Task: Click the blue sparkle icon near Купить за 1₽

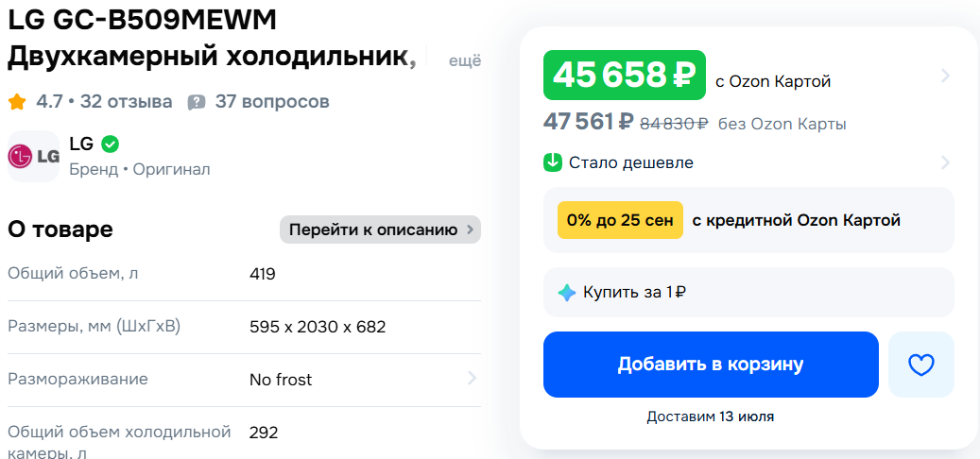Action: 567,292
